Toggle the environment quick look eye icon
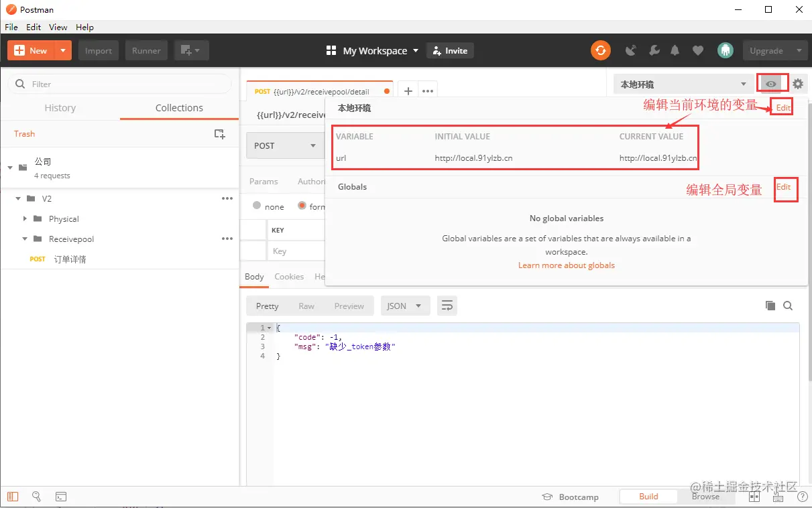 click(x=771, y=84)
